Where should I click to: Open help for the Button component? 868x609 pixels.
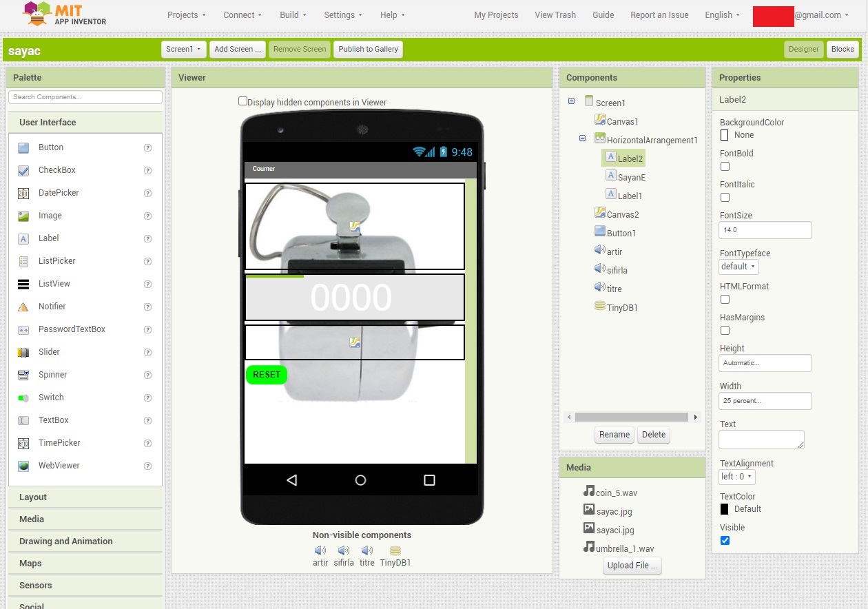click(x=147, y=147)
